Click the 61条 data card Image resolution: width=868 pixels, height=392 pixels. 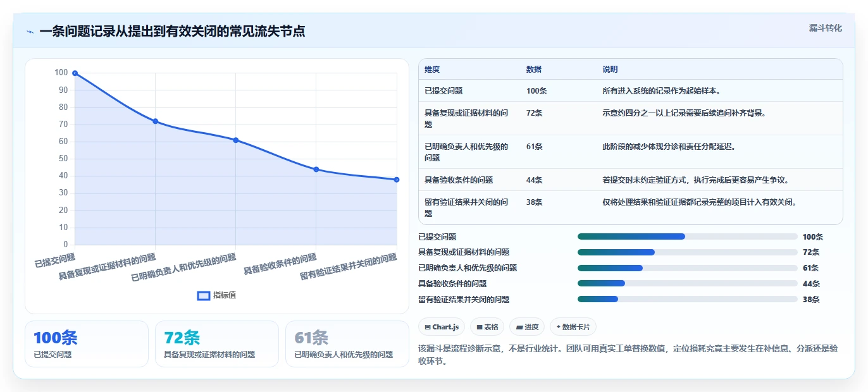[347, 344]
